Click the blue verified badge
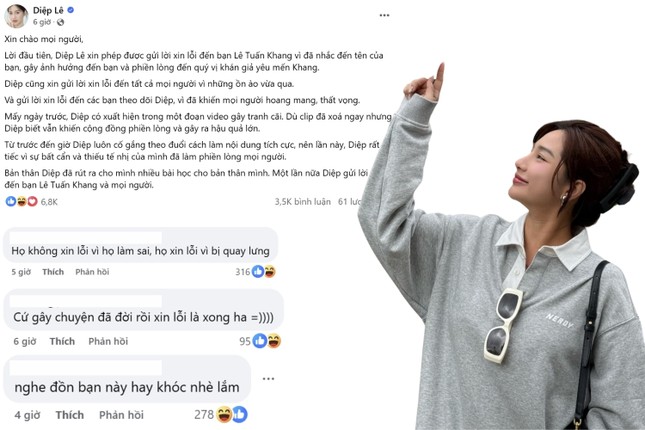 [x=71, y=10]
